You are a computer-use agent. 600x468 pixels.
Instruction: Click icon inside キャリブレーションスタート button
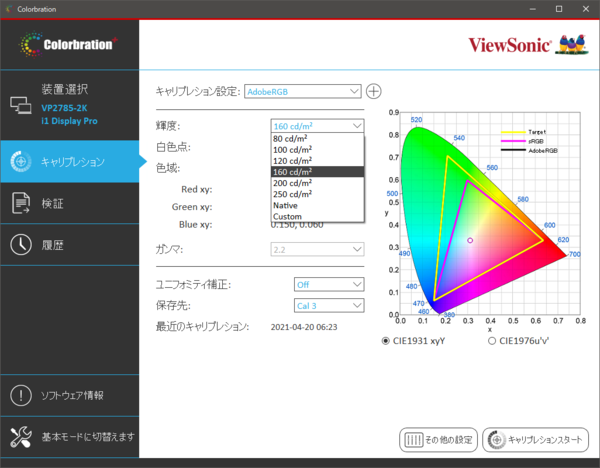(497, 440)
